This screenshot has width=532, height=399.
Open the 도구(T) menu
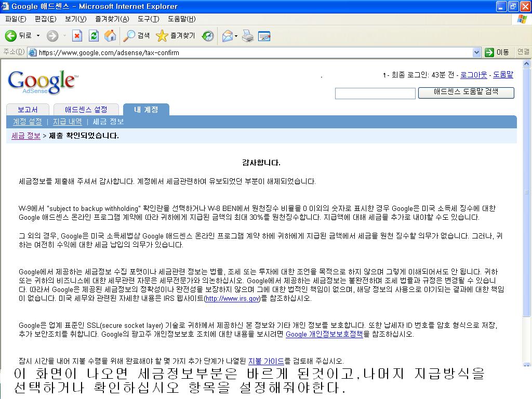pyautogui.click(x=148, y=19)
